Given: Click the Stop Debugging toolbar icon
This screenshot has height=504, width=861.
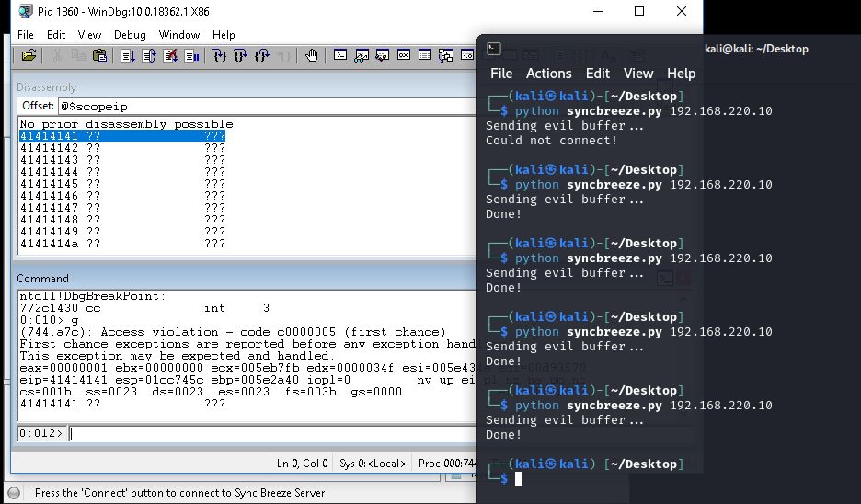Looking at the screenshot, I should [170, 55].
